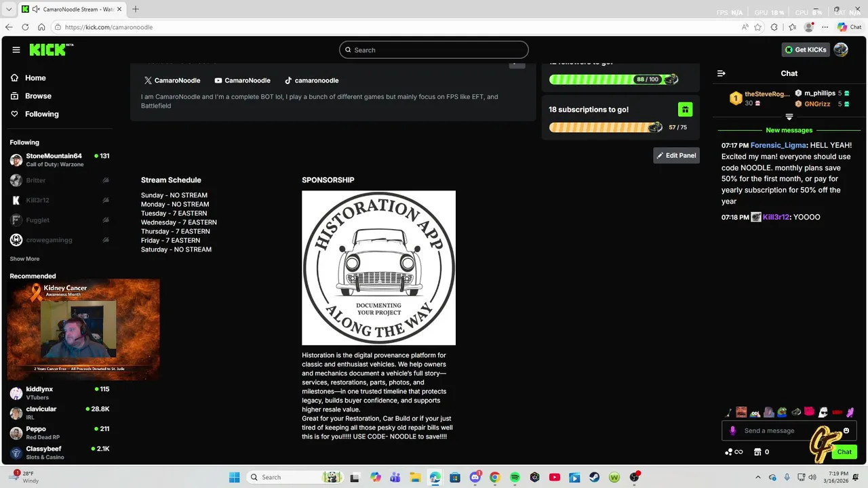The width and height of the screenshot is (868, 488).
Task: Open Windows Start menu
Action: [x=234, y=477]
